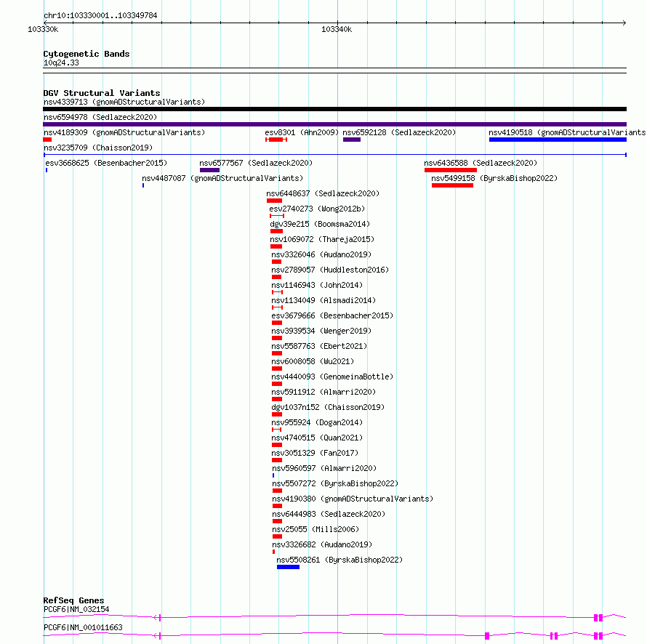Image resolution: width=647 pixels, height=644 pixels.
Task: Click nsv2789057 (Huddleston2016) label
Action: (x=330, y=270)
